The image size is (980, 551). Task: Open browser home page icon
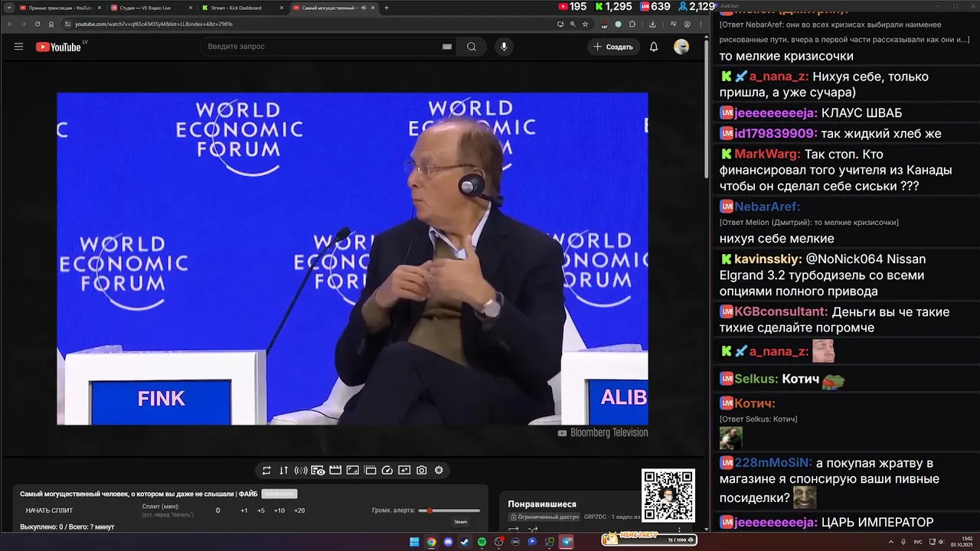click(51, 24)
